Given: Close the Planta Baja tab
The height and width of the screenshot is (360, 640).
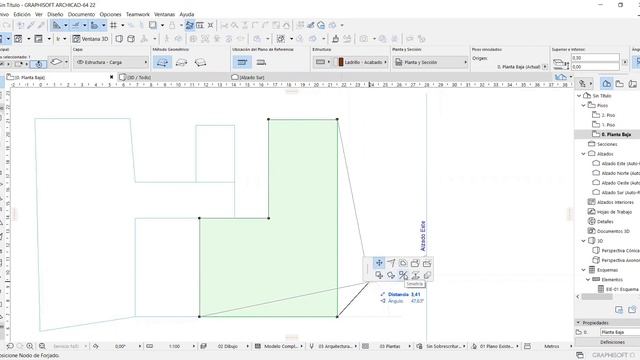Looking at the screenshot, I should [111, 77].
